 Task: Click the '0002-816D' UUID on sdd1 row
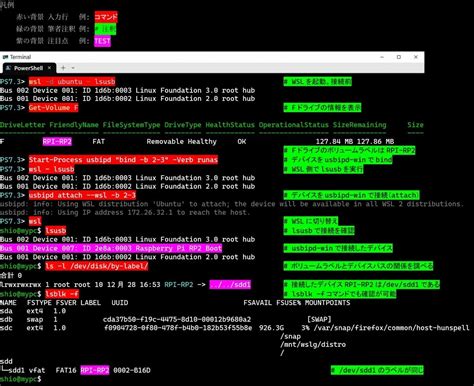132,370
